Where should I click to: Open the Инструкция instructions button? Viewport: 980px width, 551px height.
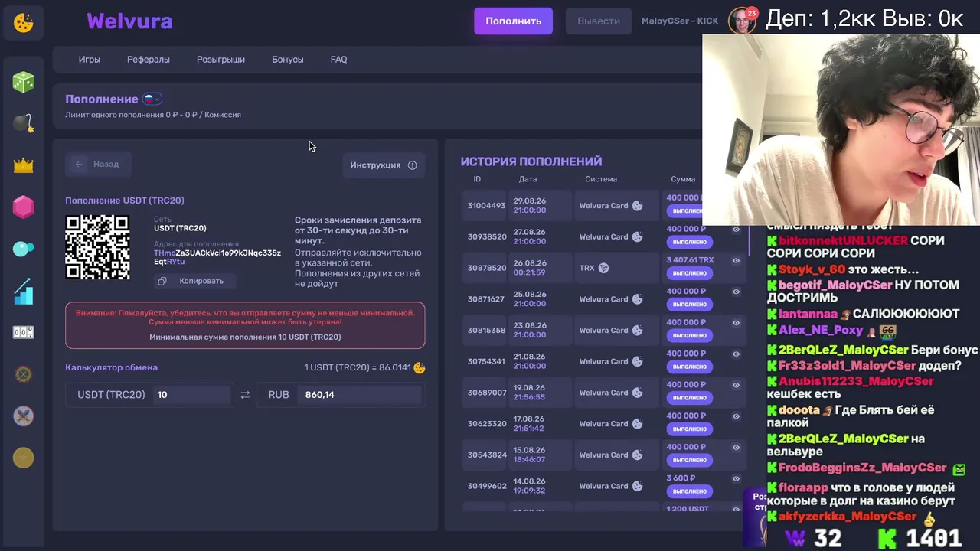pyautogui.click(x=384, y=165)
